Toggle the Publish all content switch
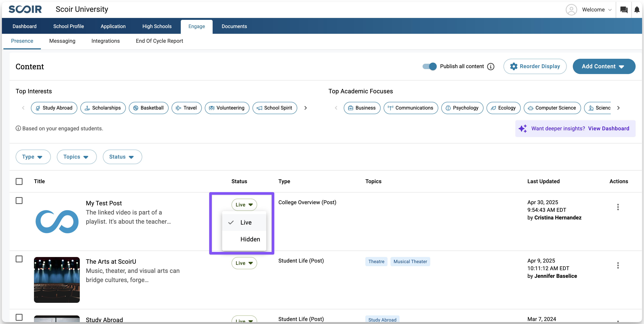Image resolution: width=644 pixels, height=324 pixels. point(429,66)
